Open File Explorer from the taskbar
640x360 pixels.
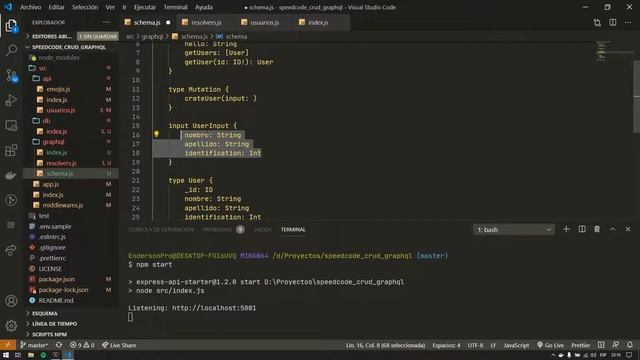pyautogui.click(x=31, y=355)
